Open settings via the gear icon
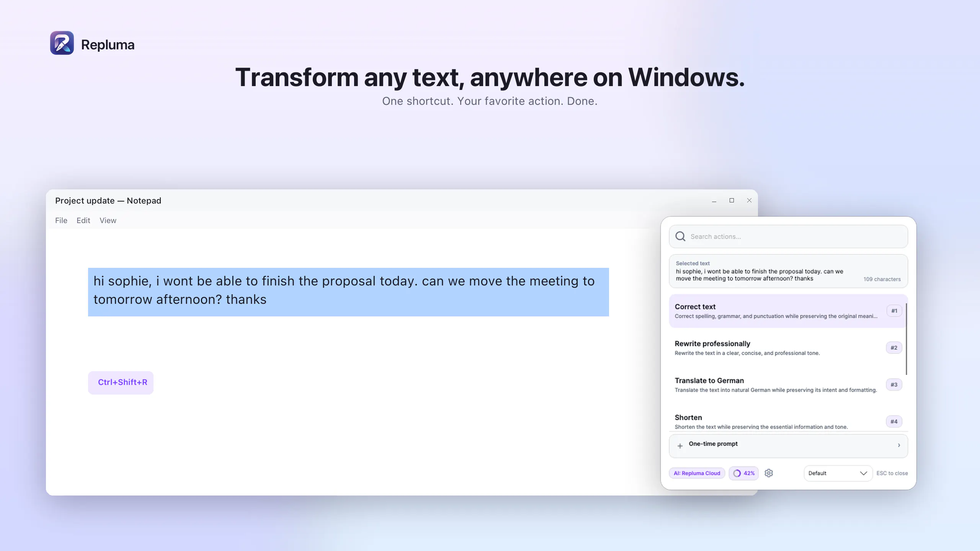Image resolution: width=980 pixels, height=551 pixels. click(x=769, y=473)
